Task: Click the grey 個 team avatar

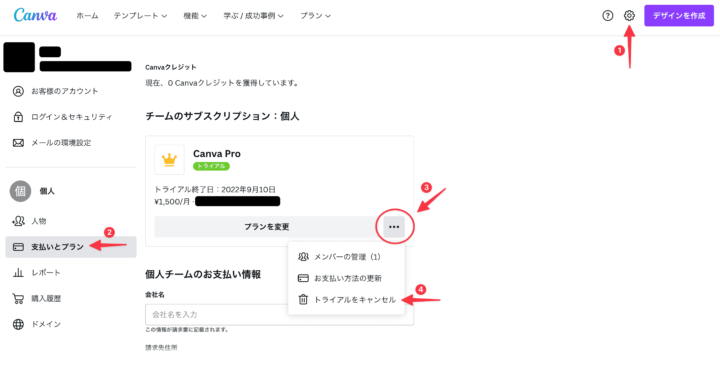Action: 20,191
